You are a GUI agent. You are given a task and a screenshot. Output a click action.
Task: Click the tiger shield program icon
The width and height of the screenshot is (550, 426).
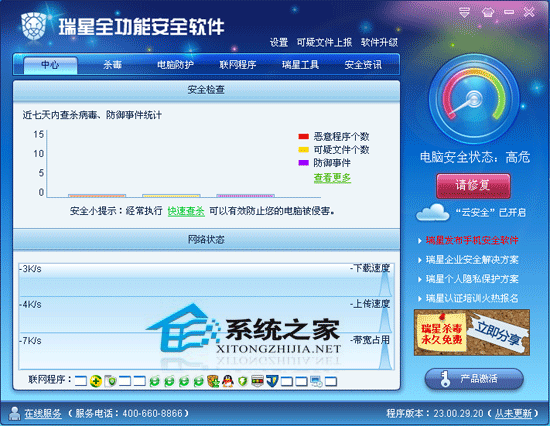tap(213, 381)
